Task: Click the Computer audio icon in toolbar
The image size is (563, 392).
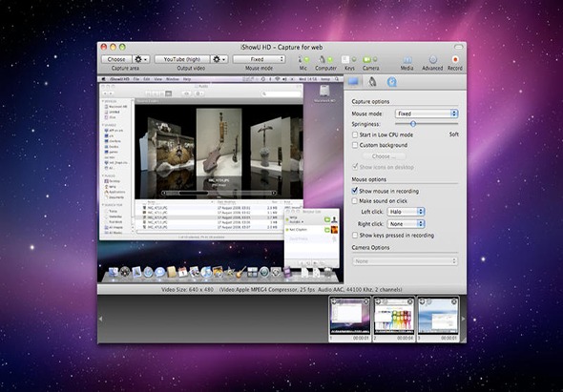Action: coord(323,59)
